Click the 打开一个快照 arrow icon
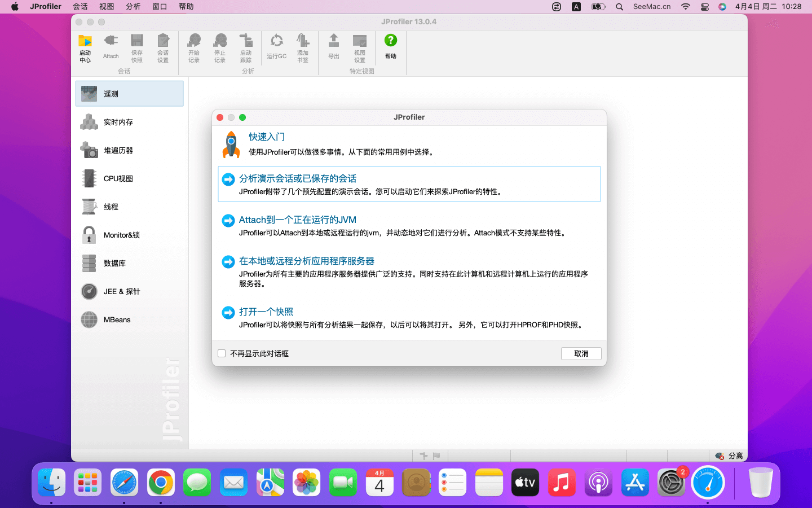 tap(228, 312)
